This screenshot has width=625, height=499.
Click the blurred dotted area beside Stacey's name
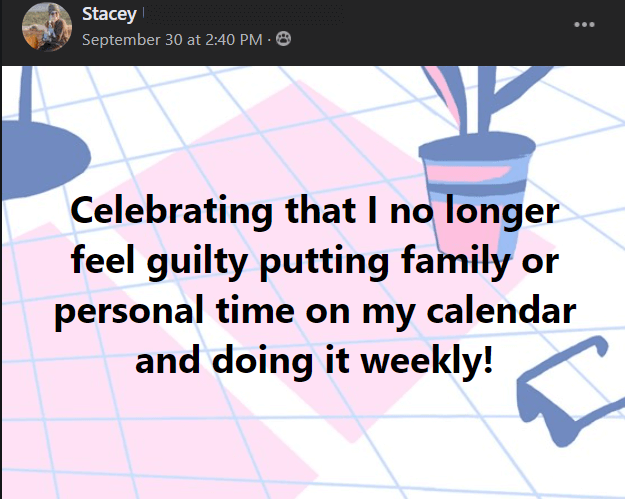pyautogui.click(x=243, y=14)
